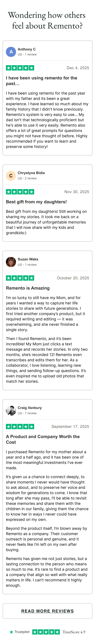Open the "Best gift from my daughters!" review title
Screen dimensions: 95x644
[36, 202]
